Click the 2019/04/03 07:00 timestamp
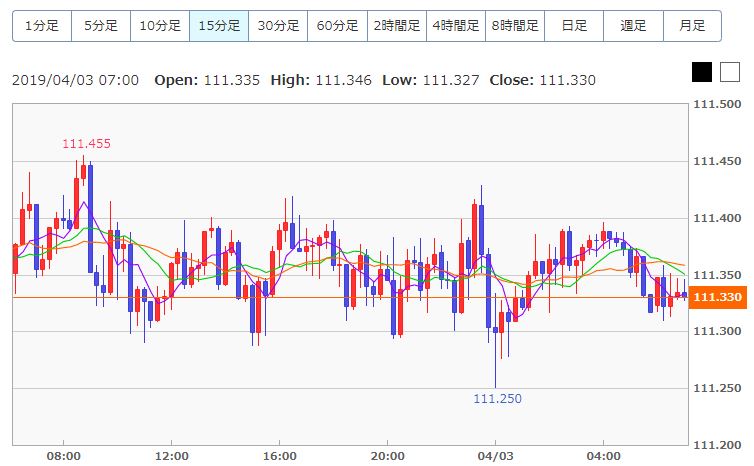Image resolution: width=754 pixels, height=466 pixels. (75, 80)
